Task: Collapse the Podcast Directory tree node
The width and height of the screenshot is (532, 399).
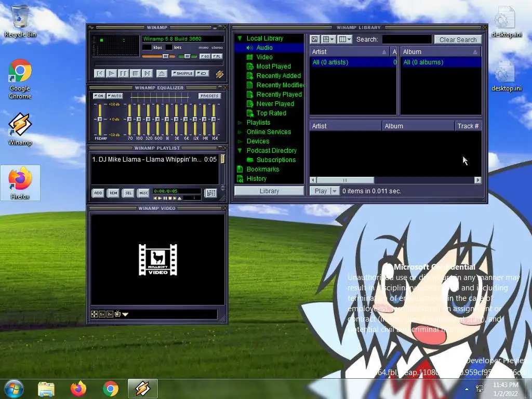Action: (x=240, y=150)
